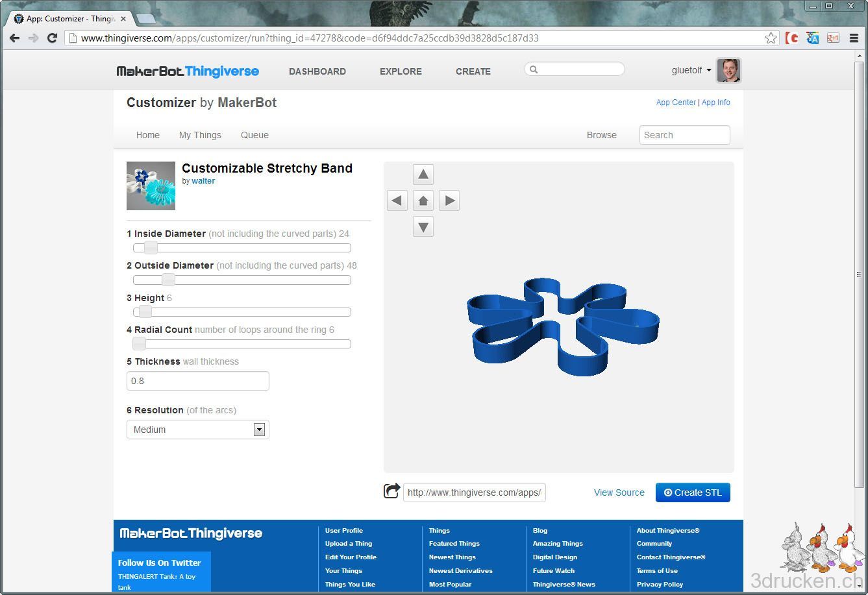Go back with the browser back arrow
This screenshot has height=595, width=868.
click(x=14, y=38)
